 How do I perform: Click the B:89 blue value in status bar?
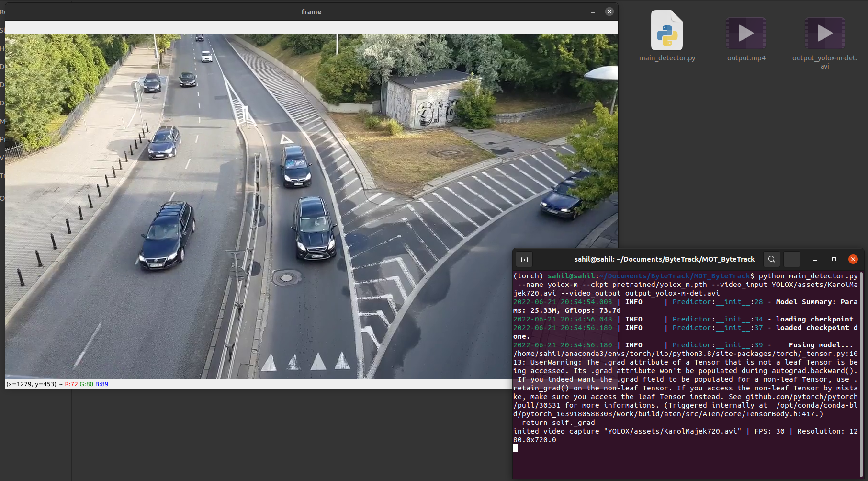point(102,384)
